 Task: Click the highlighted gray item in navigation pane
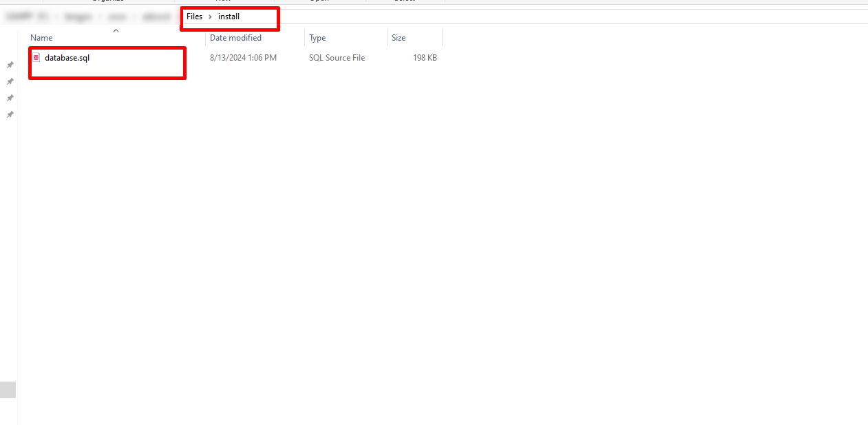click(8, 390)
